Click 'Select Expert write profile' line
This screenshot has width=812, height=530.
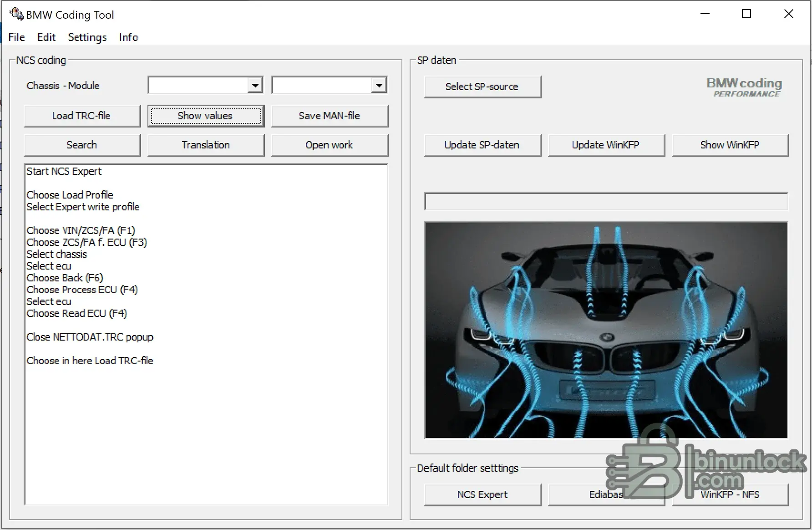click(83, 207)
